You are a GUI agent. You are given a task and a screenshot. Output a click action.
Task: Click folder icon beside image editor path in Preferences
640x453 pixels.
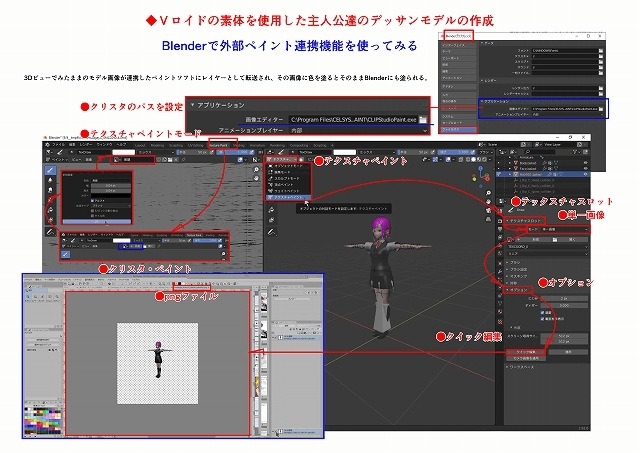tap(601, 109)
